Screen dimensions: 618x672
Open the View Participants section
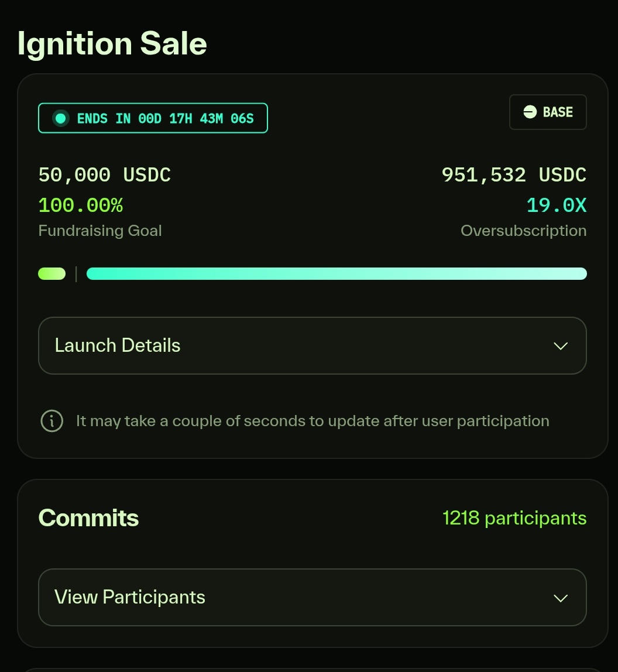[x=313, y=598]
